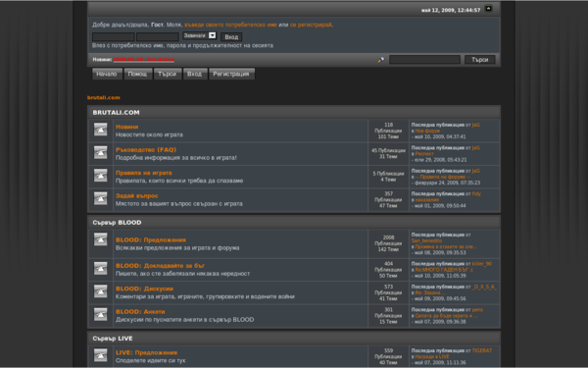Open the Сървър LIVE category header
The height and width of the screenshot is (368, 588).
[113, 339]
